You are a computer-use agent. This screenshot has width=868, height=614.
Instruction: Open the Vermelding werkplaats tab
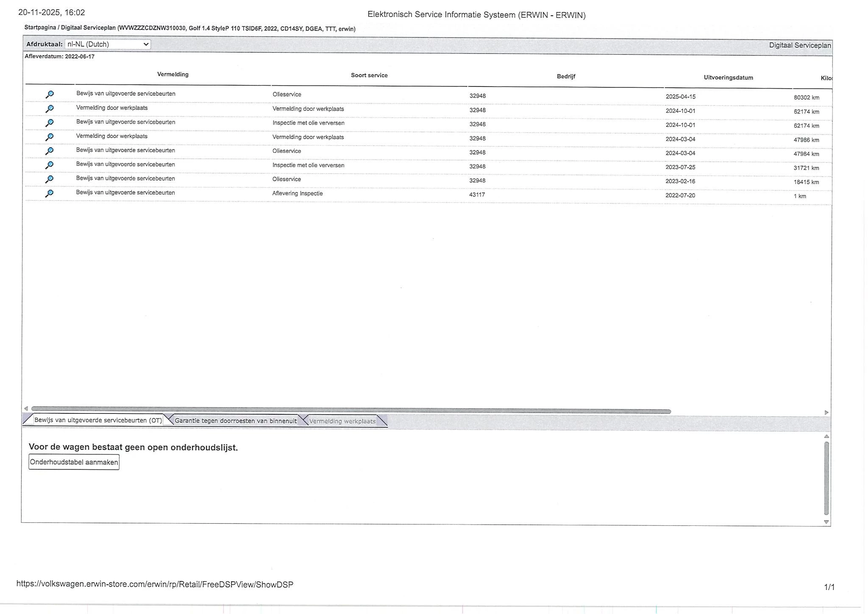tap(342, 421)
